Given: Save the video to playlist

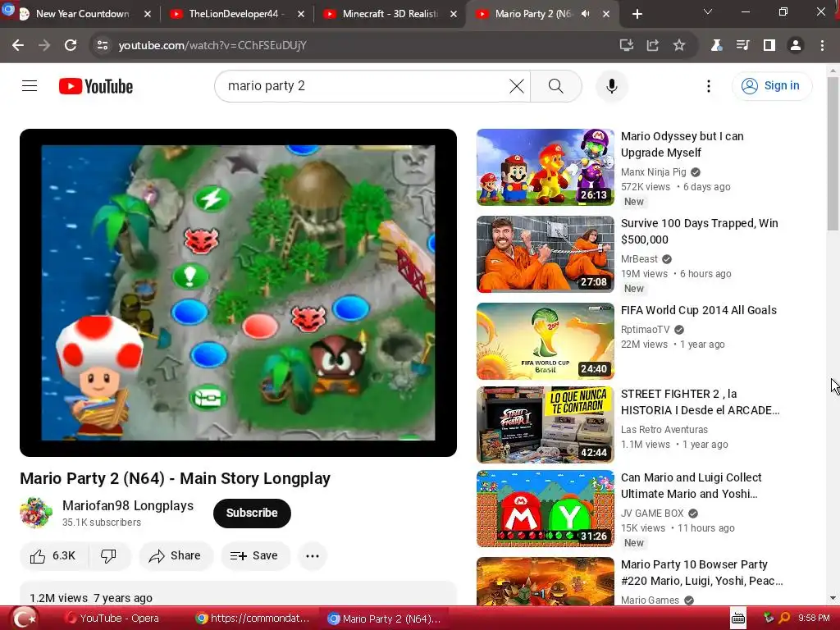Looking at the screenshot, I should (x=255, y=556).
